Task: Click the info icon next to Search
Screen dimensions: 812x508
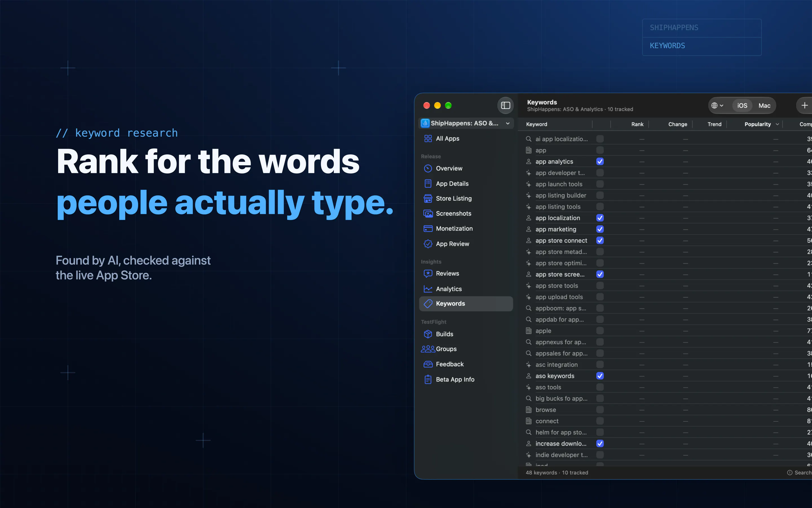Action: pyautogui.click(x=790, y=473)
